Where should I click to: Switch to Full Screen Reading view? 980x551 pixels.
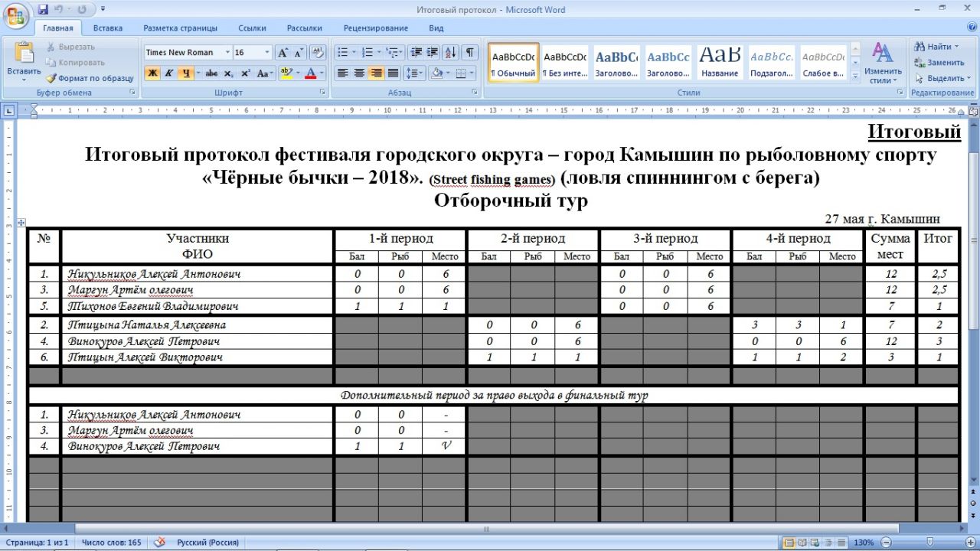pyautogui.click(x=803, y=543)
